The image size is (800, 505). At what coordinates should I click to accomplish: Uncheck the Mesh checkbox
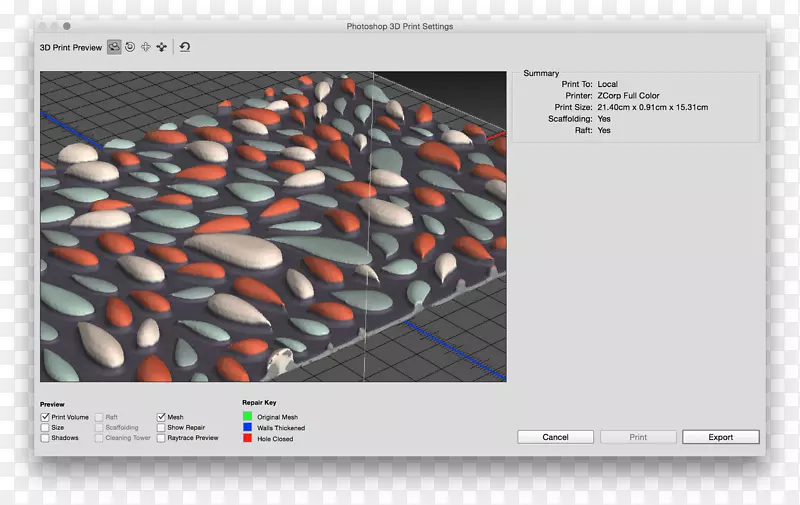pyautogui.click(x=162, y=417)
